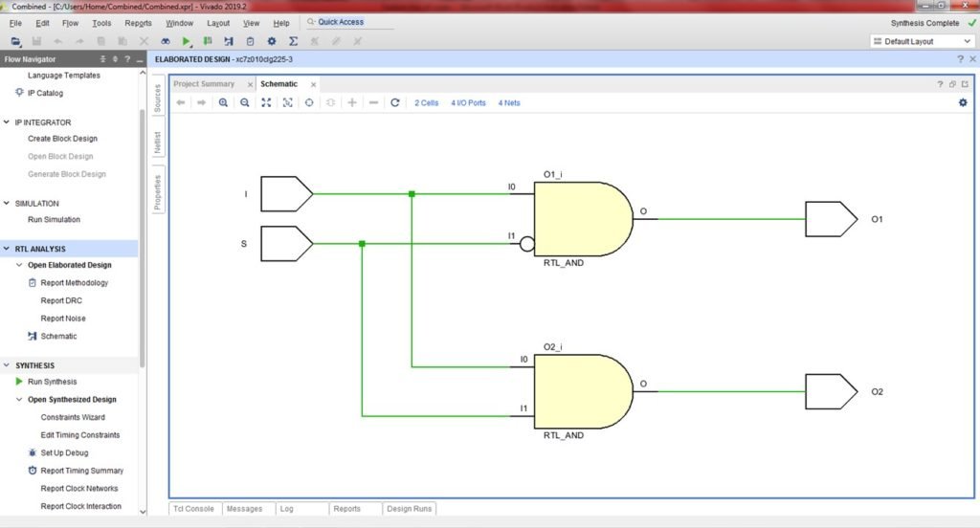The image size is (980, 528).
Task: Open schematic settings gear icon
Action: click(x=963, y=102)
